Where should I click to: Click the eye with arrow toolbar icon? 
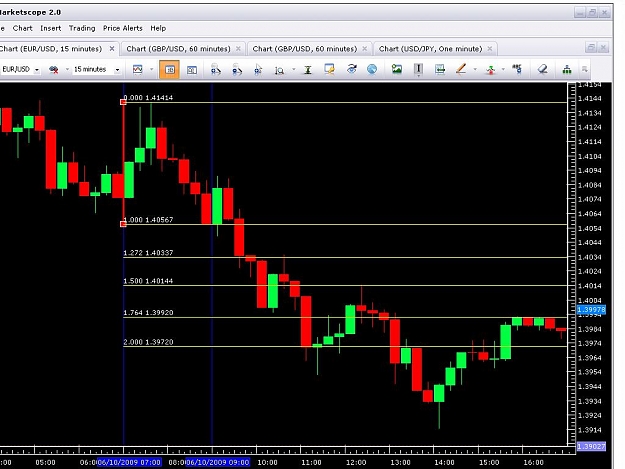(x=351, y=69)
